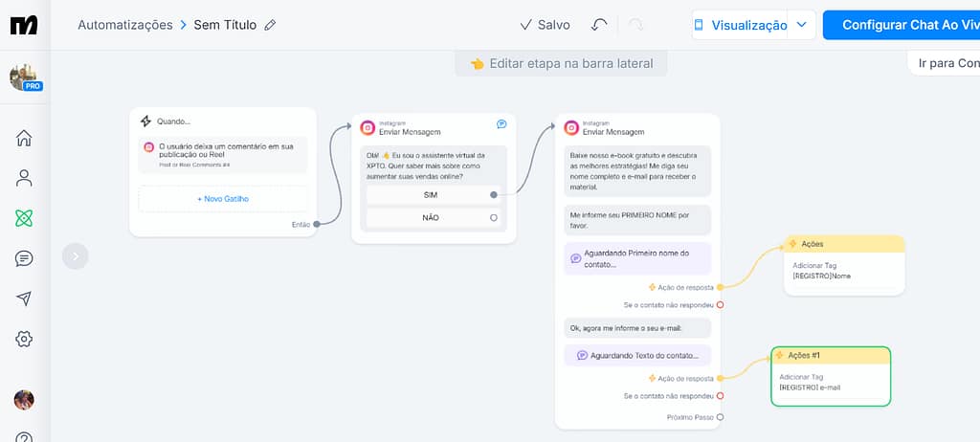Open the Settings gear icon
Screen dimensions: 980x442
coord(24,339)
